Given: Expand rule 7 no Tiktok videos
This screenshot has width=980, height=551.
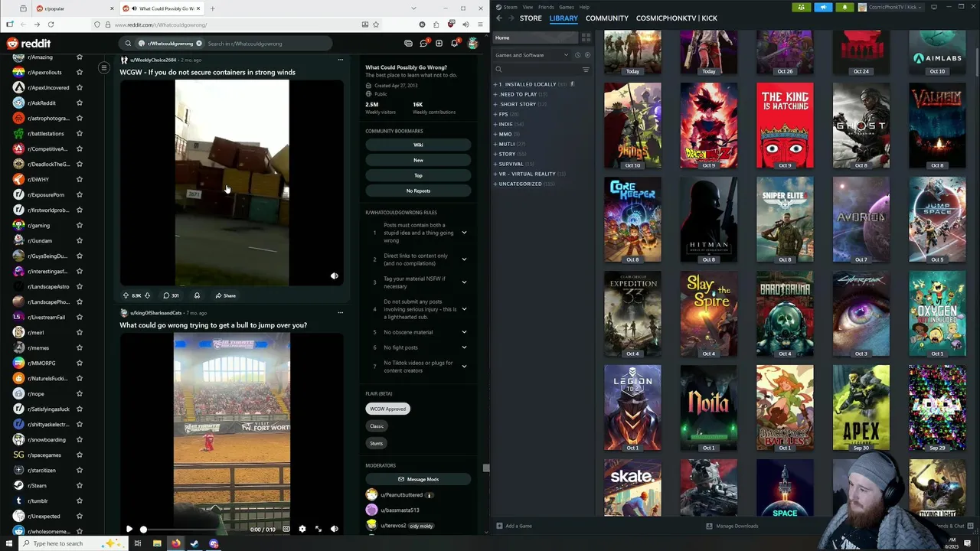Looking at the screenshot, I should [x=464, y=367].
